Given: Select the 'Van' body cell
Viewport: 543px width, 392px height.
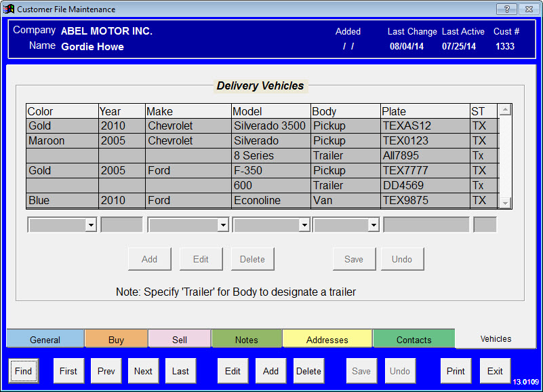Looking at the screenshot, I should (x=346, y=200).
